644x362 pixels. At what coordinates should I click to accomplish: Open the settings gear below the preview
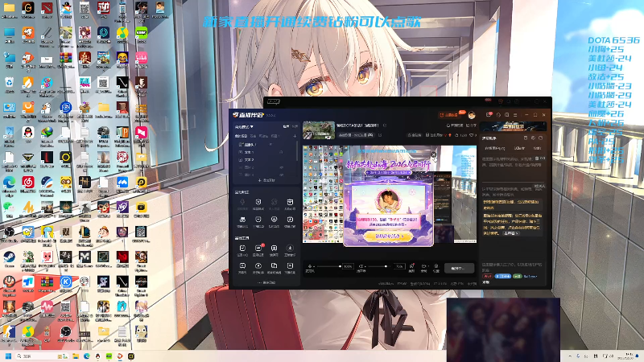point(436,266)
